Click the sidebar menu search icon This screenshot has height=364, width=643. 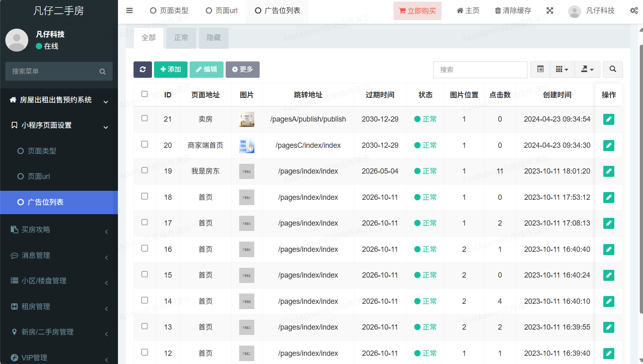tap(102, 72)
